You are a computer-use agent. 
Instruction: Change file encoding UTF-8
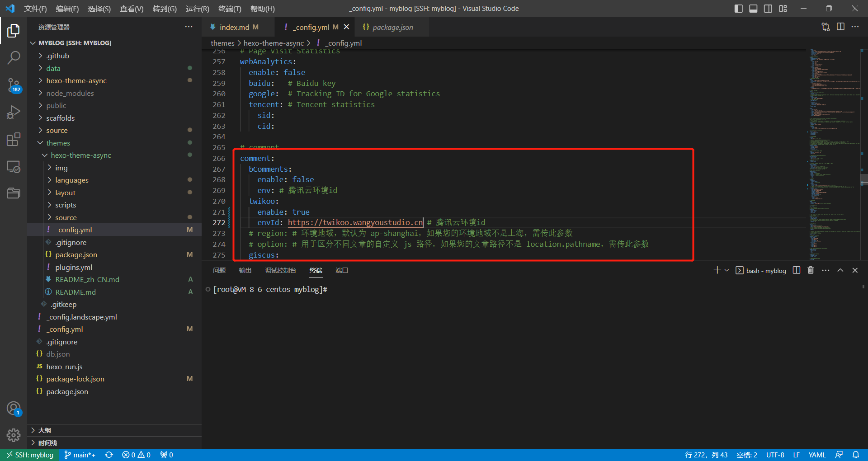pos(775,455)
